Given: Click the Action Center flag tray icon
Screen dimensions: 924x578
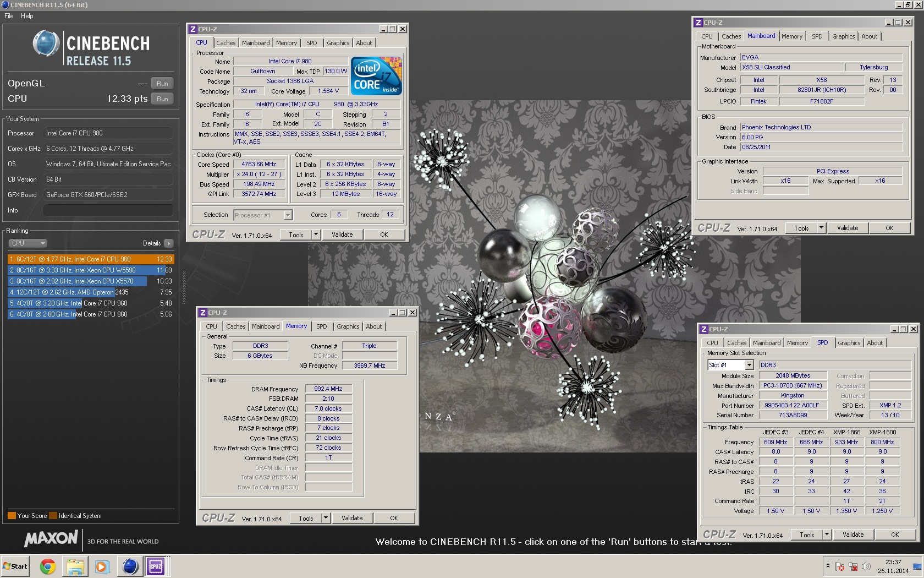Looking at the screenshot, I should [839, 566].
